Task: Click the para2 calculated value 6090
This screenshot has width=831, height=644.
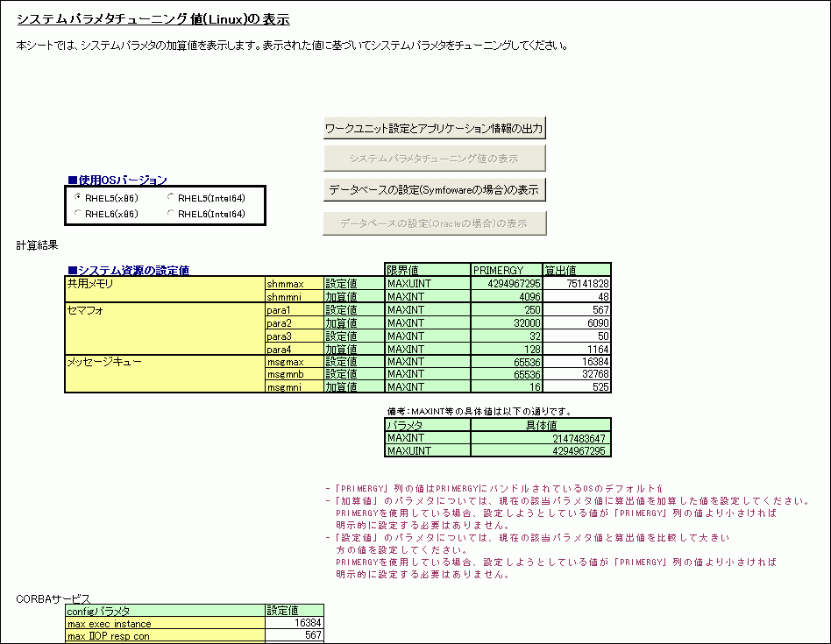Action: (x=577, y=323)
